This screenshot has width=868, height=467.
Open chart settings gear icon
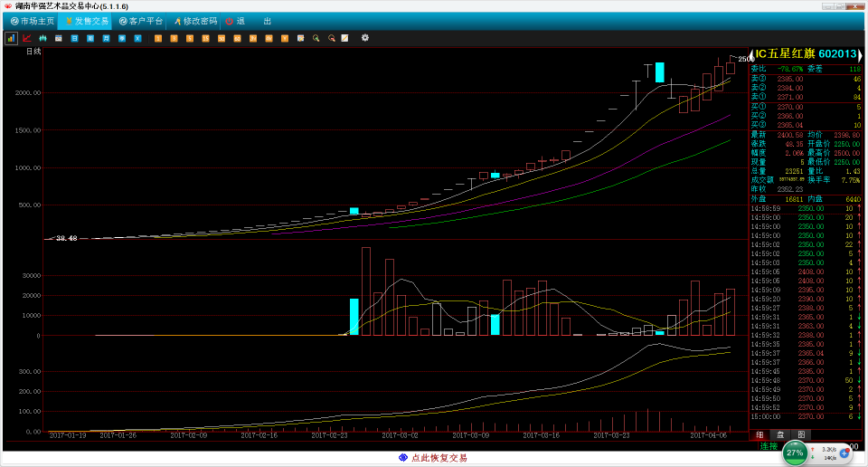[364, 38]
